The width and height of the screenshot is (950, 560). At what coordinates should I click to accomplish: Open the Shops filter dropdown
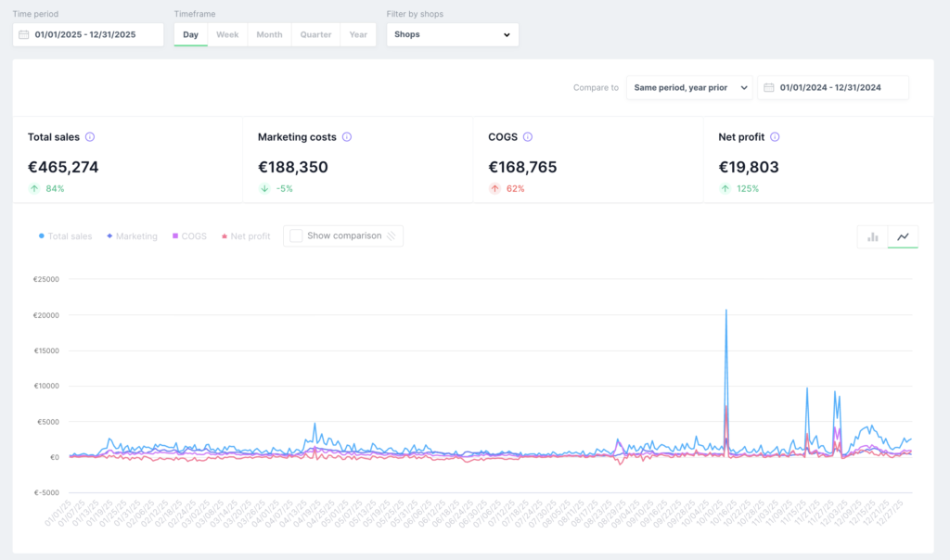tap(453, 34)
